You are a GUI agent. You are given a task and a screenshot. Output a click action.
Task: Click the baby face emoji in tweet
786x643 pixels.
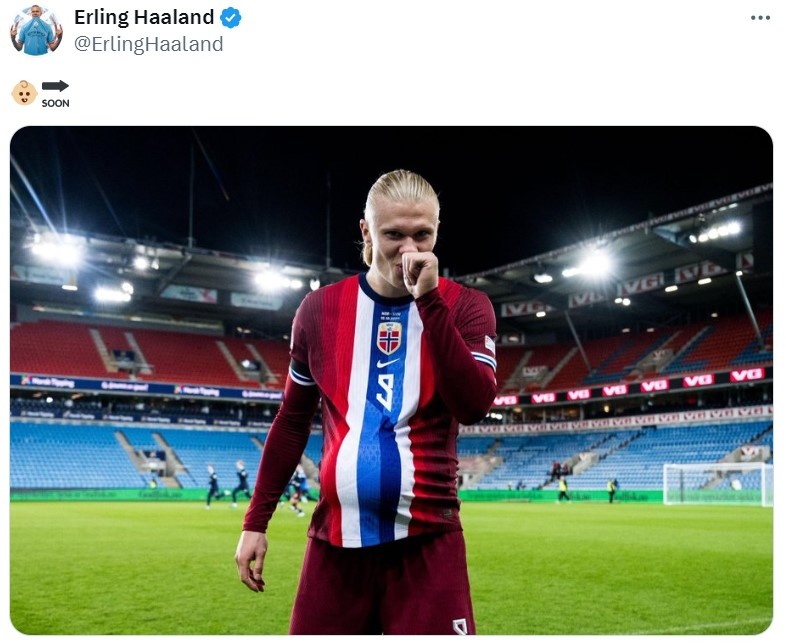pyautogui.click(x=25, y=93)
